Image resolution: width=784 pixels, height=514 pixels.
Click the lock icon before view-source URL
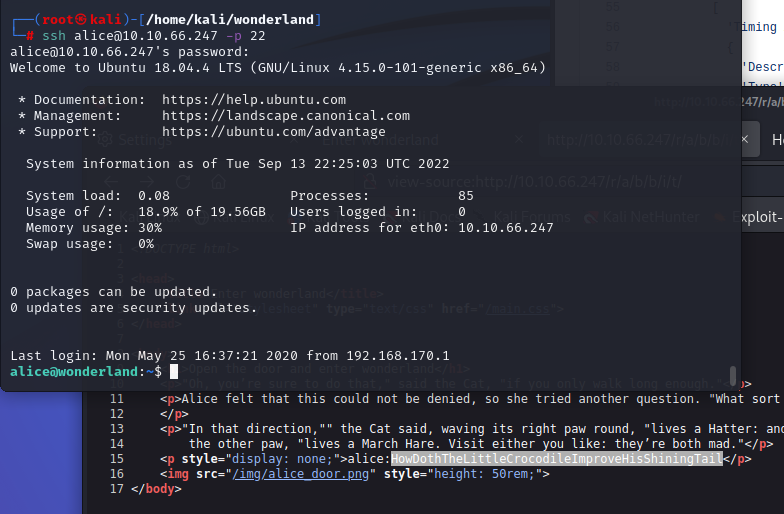click(x=370, y=182)
